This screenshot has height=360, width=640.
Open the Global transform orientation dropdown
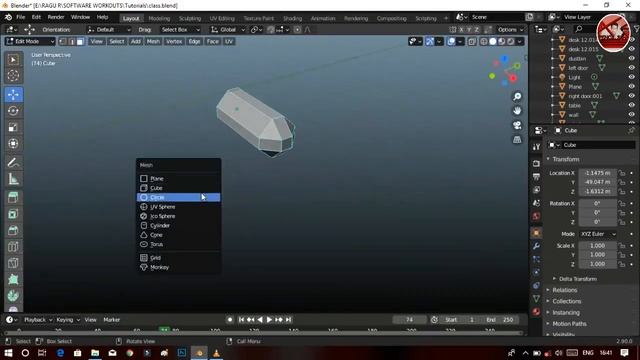(x=228, y=30)
